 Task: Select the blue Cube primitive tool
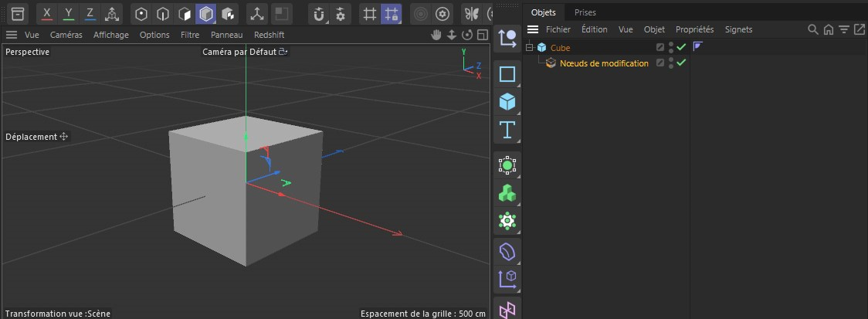pyautogui.click(x=507, y=102)
